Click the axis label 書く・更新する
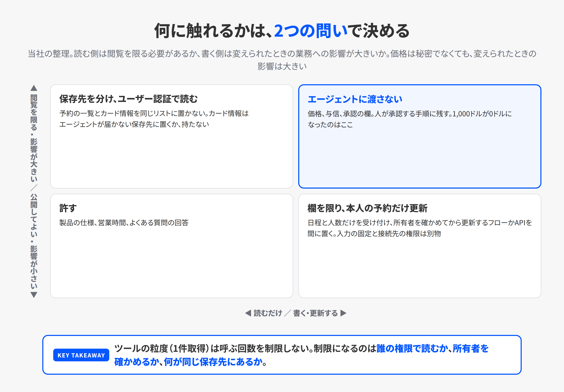564x392 pixels. [x=315, y=313]
